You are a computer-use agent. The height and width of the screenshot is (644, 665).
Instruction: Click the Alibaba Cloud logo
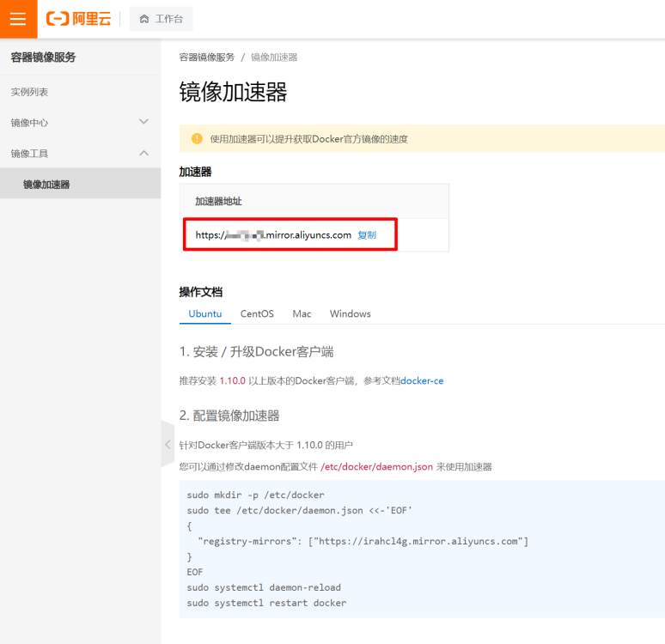tap(78, 19)
